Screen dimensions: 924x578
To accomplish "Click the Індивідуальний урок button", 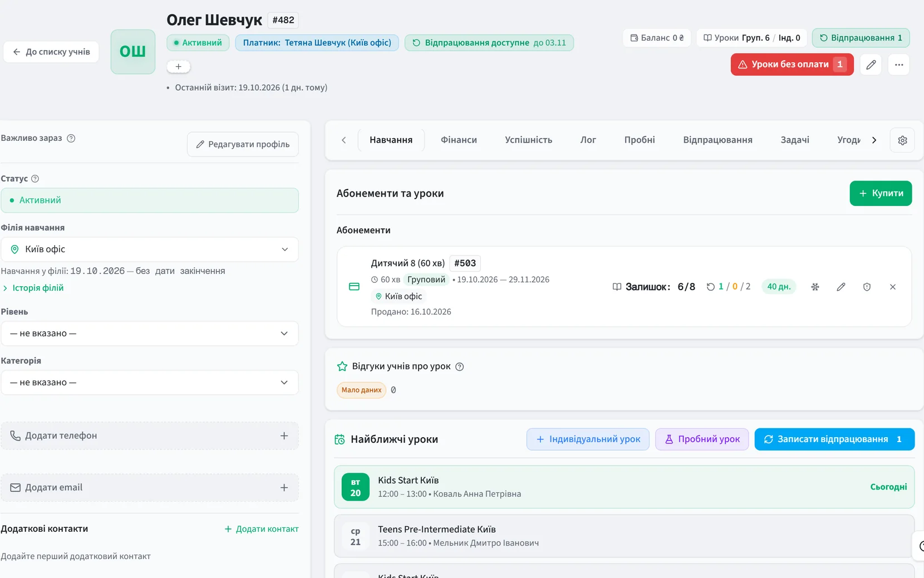I will [x=588, y=439].
